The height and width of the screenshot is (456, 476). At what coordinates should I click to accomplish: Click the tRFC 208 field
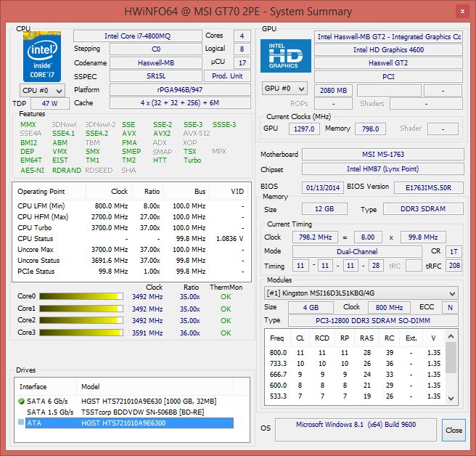[454, 266]
